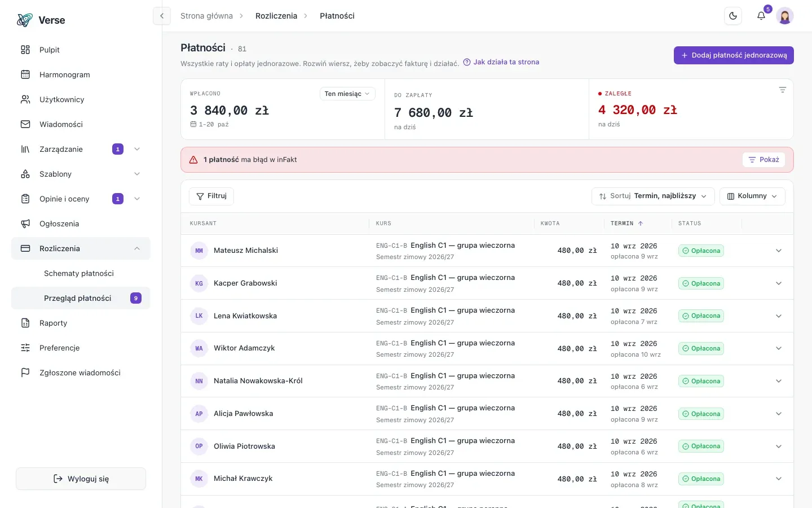812x508 pixels.
Task: Expand Natalia Nowakowska-Król row chevron
Action: coord(779,381)
